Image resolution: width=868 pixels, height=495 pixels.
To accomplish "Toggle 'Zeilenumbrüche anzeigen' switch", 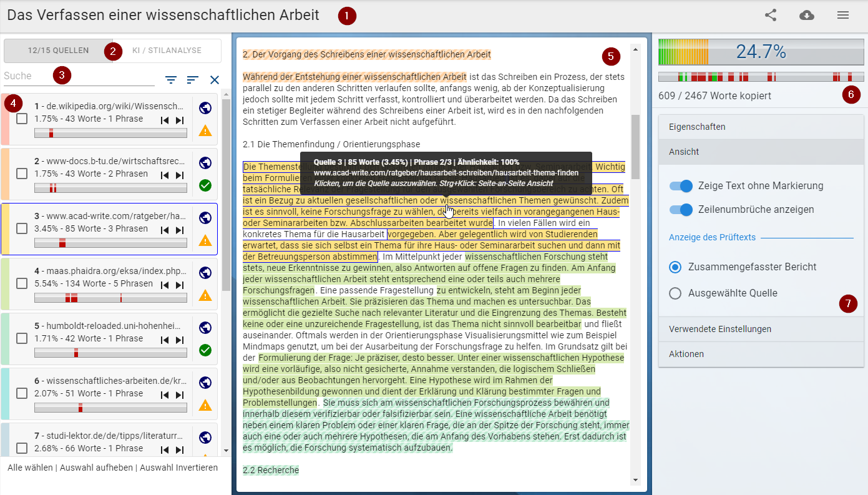I will [x=681, y=210].
